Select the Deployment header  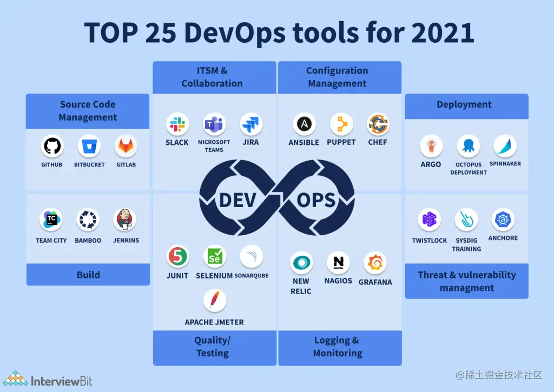click(467, 106)
